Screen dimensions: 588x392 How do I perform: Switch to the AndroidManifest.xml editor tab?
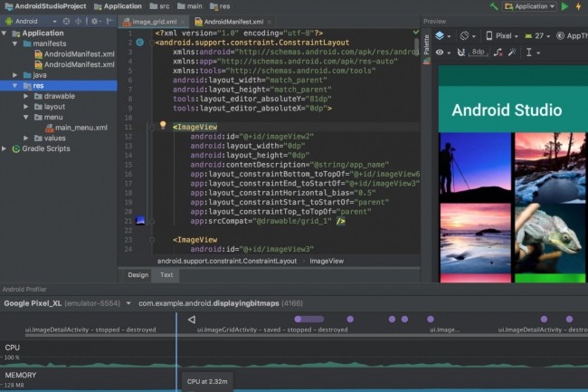click(x=233, y=22)
